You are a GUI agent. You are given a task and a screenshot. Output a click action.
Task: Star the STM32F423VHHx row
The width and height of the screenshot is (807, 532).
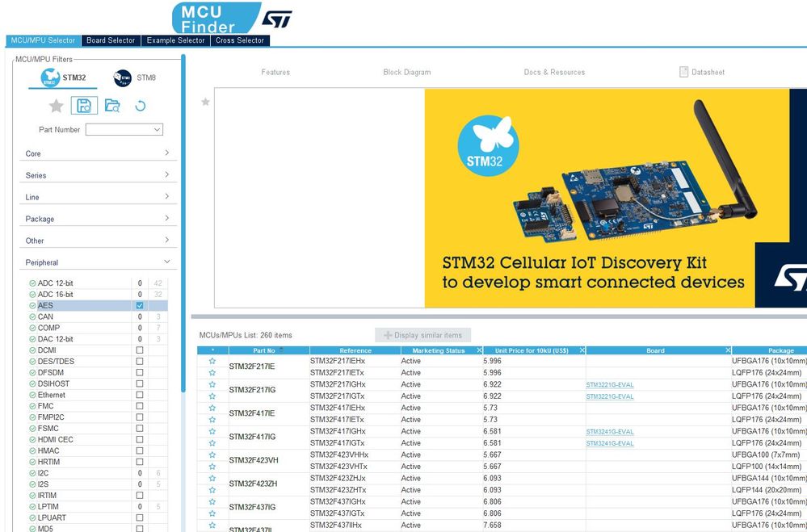point(212,455)
